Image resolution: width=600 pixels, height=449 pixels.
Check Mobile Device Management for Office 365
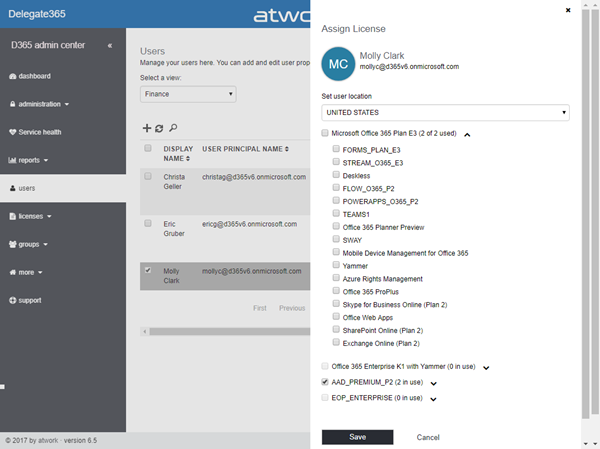(x=336, y=252)
